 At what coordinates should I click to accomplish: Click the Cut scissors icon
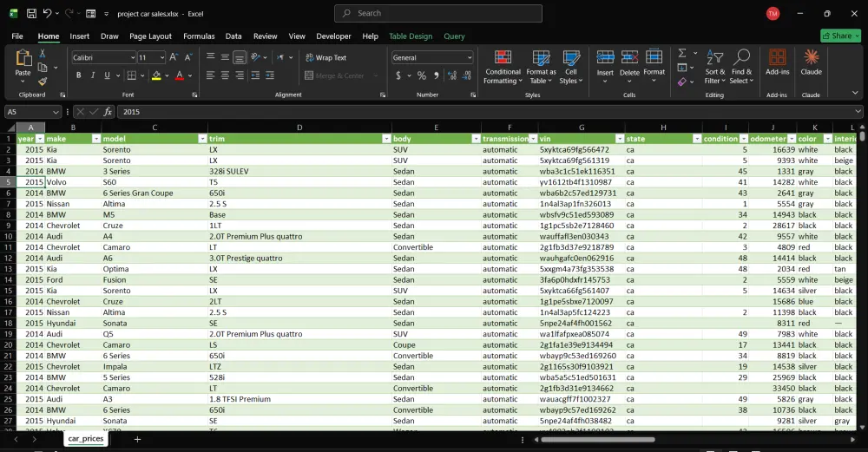(x=42, y=54)
